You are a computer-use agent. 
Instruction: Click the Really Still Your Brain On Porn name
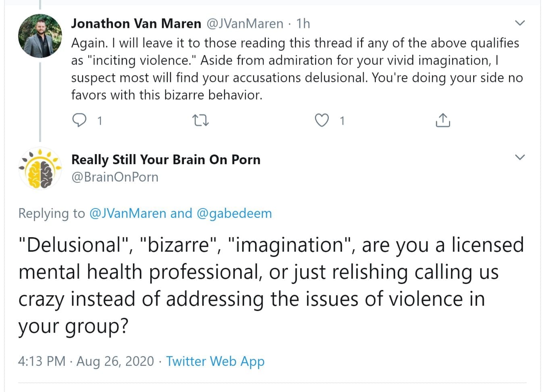tap(166, 160)
